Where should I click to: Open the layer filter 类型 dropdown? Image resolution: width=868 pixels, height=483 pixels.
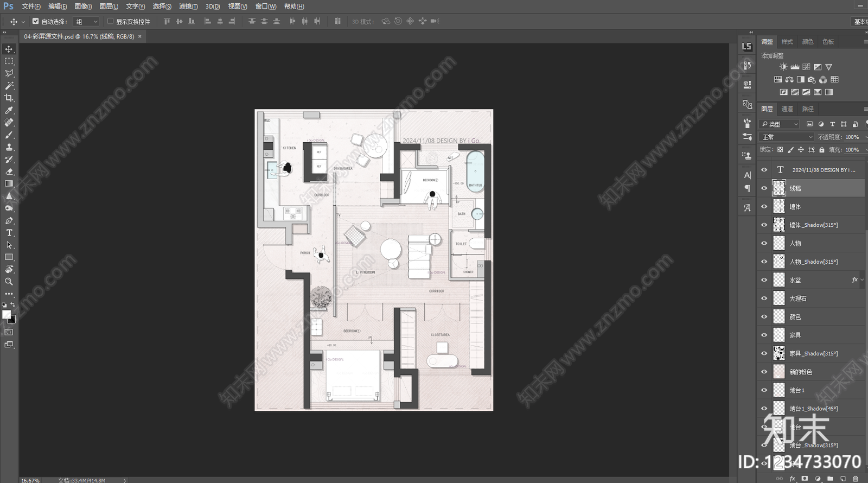point(779,124)
